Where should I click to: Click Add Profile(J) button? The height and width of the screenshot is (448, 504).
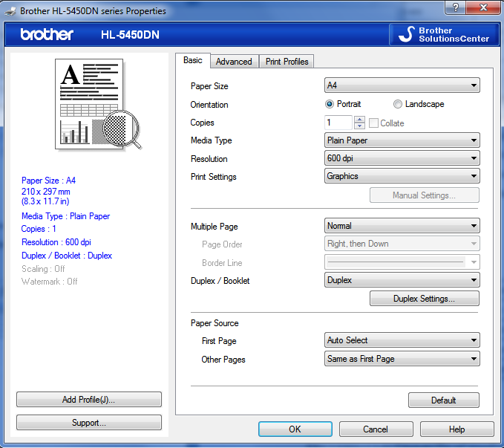click(x=89, y=400)
